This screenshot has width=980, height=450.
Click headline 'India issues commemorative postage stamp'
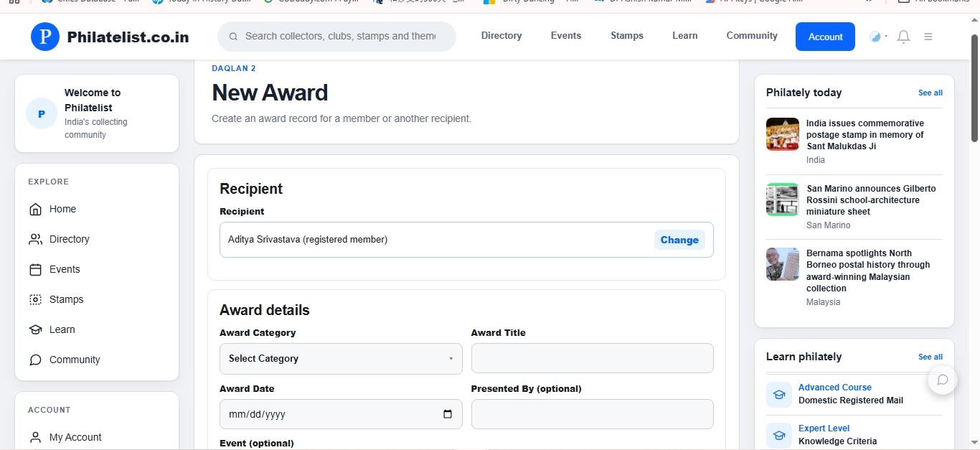click(x=865, y=134)
